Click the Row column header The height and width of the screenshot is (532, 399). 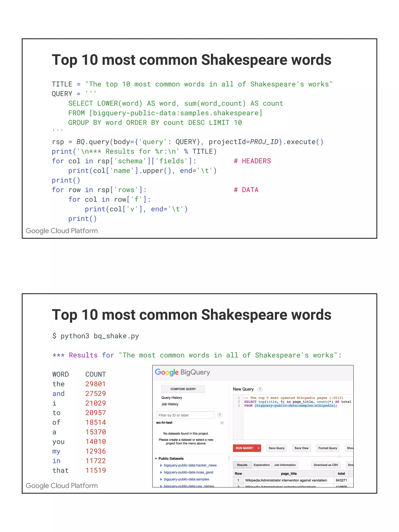(x=238, y=474)
